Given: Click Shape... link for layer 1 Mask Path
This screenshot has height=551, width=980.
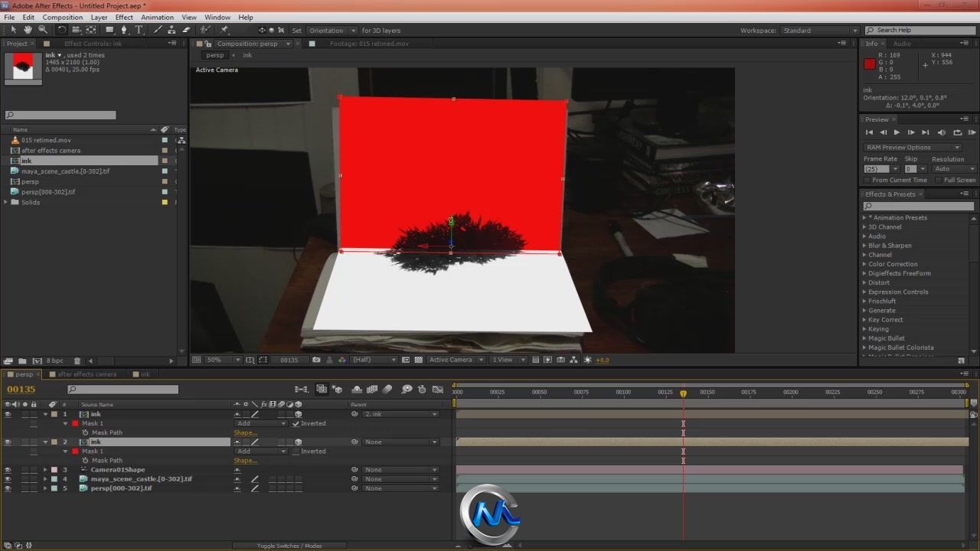Looking at the screenshot, I should (245, 432).
